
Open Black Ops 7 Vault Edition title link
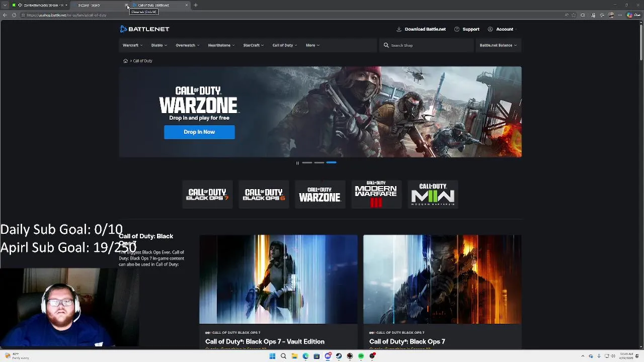tap(265, 341)
